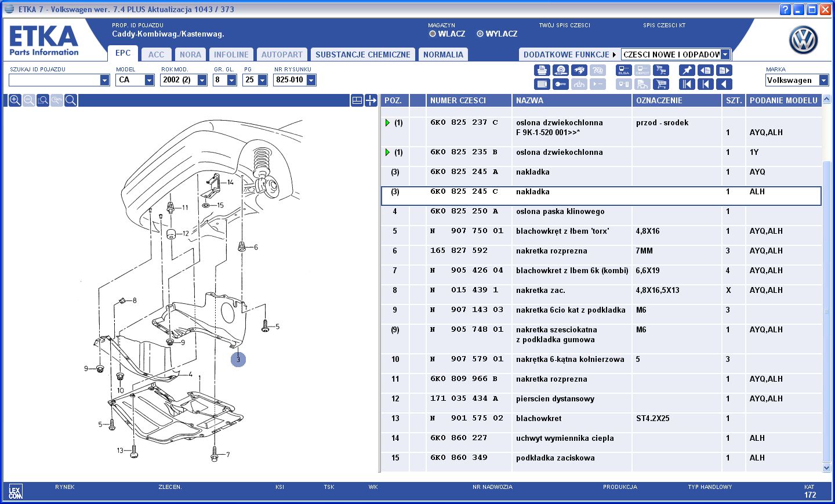Select row 14 uchwyt wymiennika ciepla

601,443
